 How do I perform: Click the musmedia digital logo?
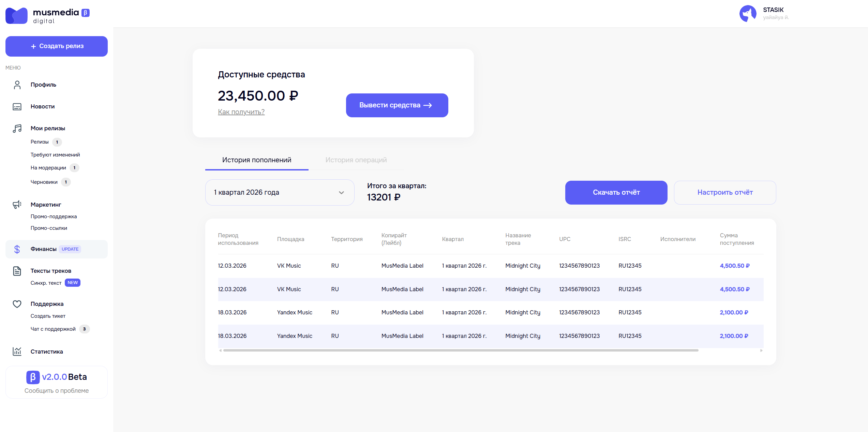47,16
